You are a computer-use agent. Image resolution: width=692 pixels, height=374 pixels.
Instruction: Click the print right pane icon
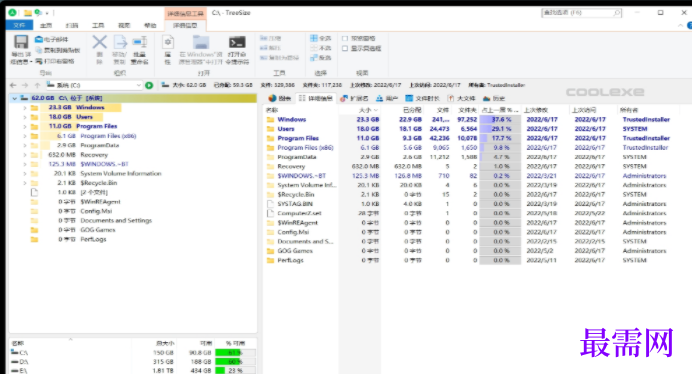tap(39, 61)
